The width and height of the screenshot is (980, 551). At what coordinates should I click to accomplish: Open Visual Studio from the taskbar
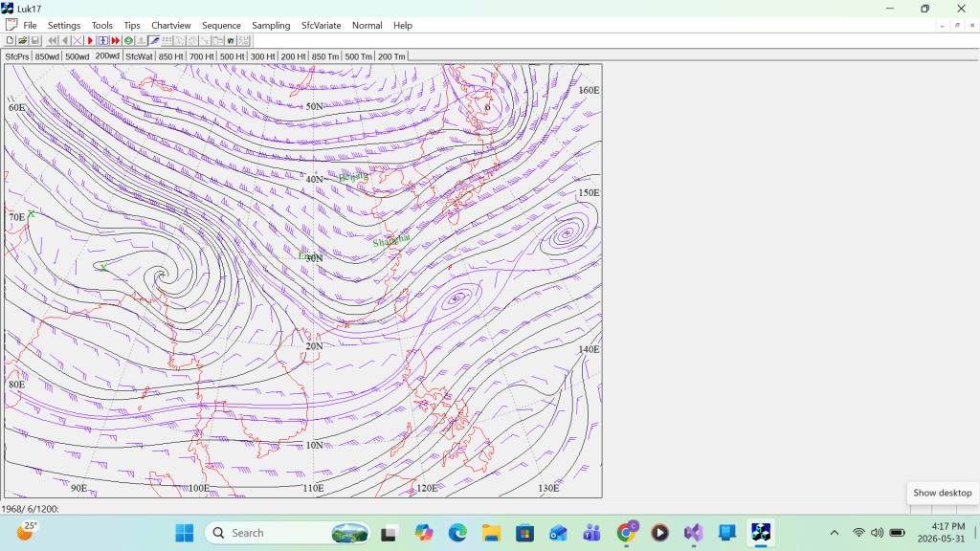coord(693,533)
